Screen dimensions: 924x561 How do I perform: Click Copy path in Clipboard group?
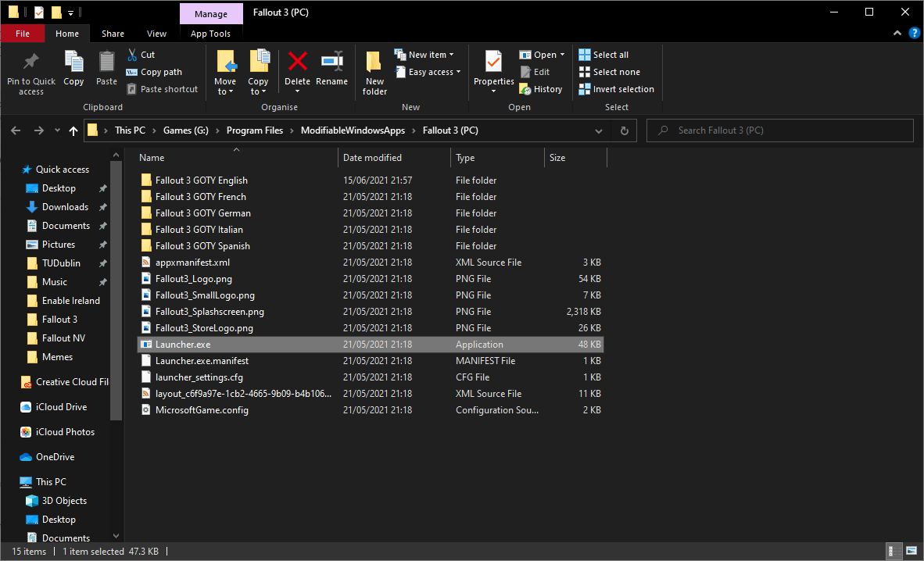pyautogui.click(x=155, y=72)
